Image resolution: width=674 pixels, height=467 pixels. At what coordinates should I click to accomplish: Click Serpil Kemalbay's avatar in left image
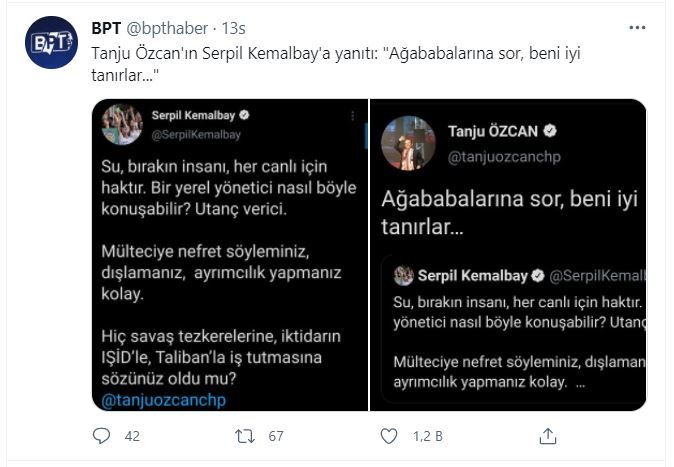point(122,124)
